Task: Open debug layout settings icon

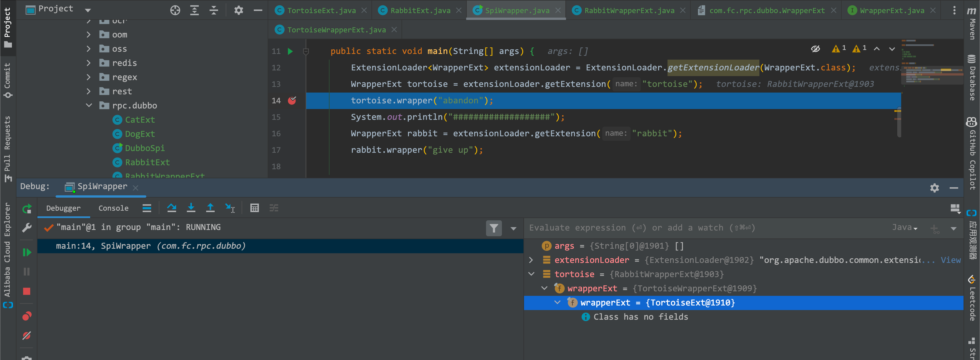Action: 955,208
